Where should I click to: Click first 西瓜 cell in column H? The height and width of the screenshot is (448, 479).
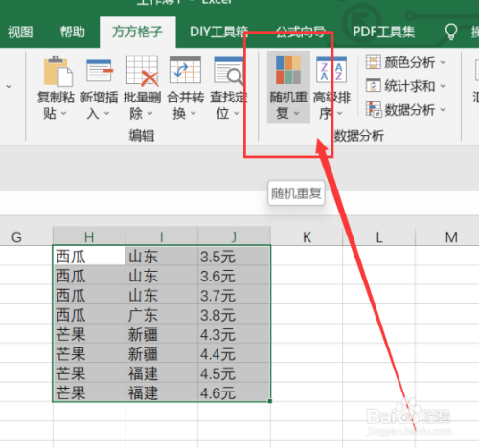(89, 256)
